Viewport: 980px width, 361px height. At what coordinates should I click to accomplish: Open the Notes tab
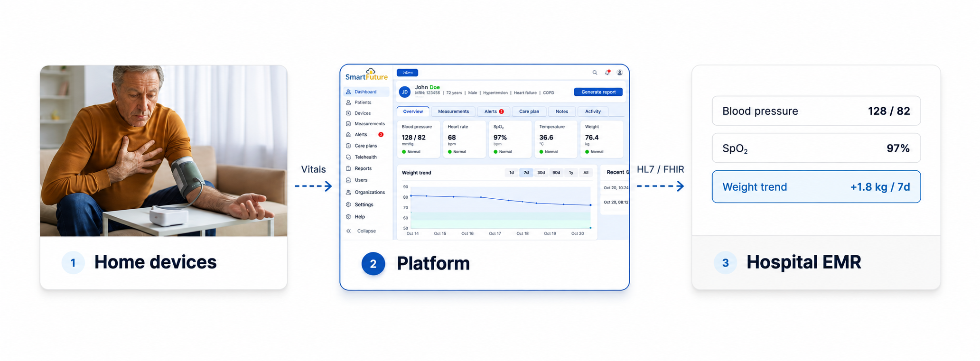click(562, 111)
